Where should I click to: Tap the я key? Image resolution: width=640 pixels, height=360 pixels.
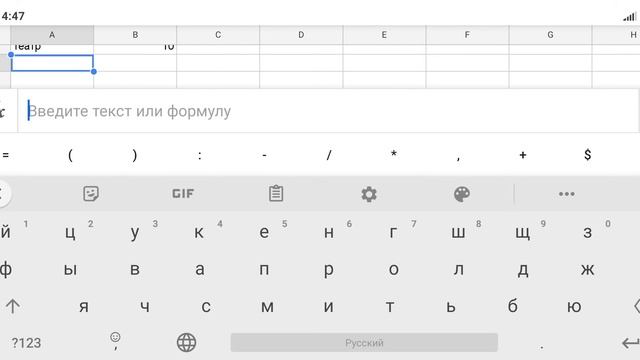click(x=84, y=306)
